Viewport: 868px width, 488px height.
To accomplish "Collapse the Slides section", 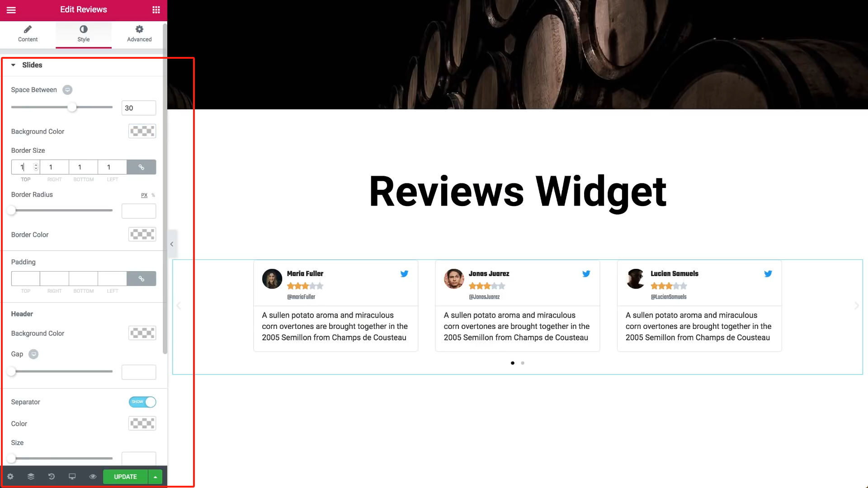I will pyautogui.click(x=14, y=65).
